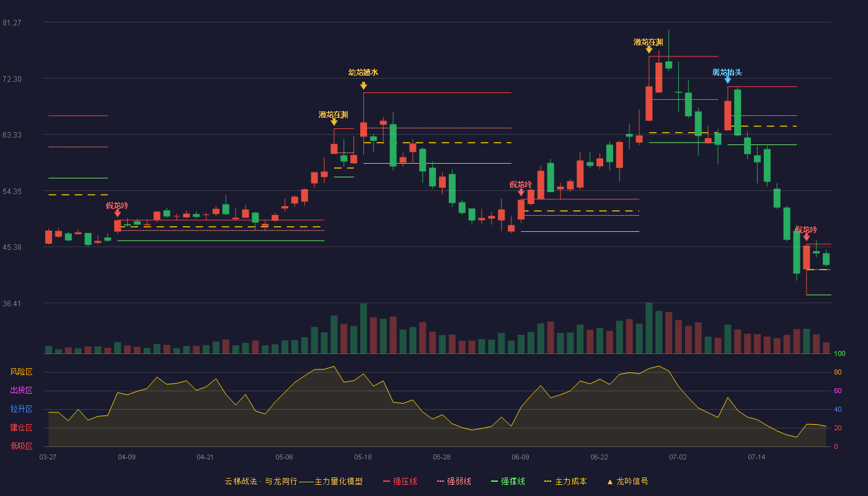
Task: Click the magenta 60 indicator scale label
Action: (x=838, y=391)
